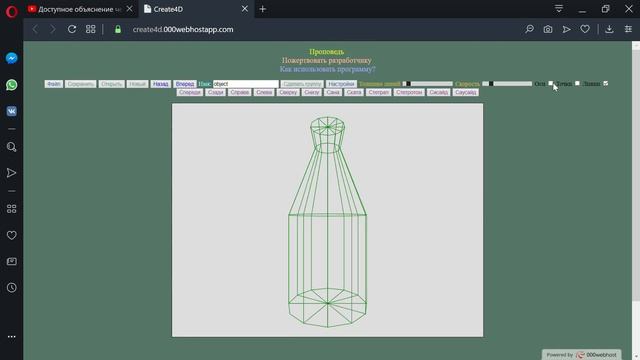Open 'Как использовать программу?' help link
Image resolution: width=640 pixels, height=360 pixels.
pyautogui.click(x=327, y=69)
